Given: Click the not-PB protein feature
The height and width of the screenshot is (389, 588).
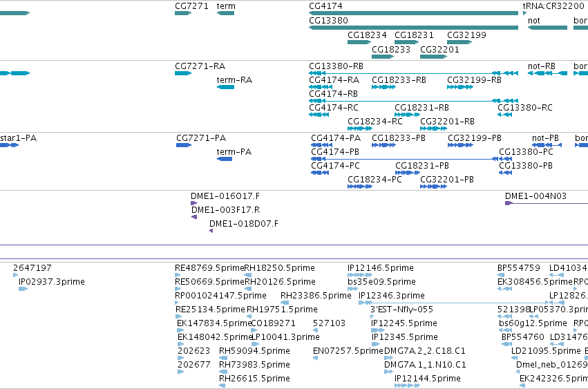Looking at the screenshot, I should (x=547, y=145).
